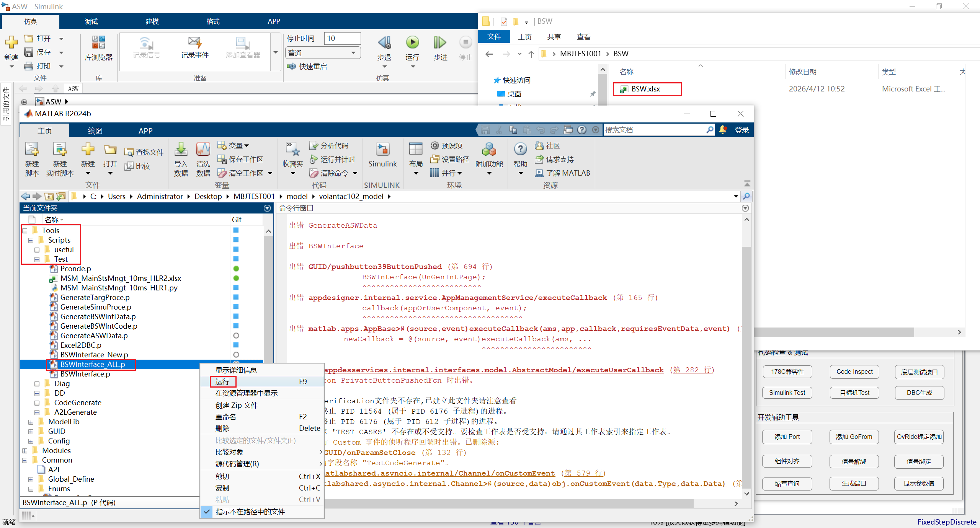Viewport: 980px width, 528px height.
Task: Choose 'Show in Explorer' (在资源管理器中显示) menu item
Action: coord(262,393)
